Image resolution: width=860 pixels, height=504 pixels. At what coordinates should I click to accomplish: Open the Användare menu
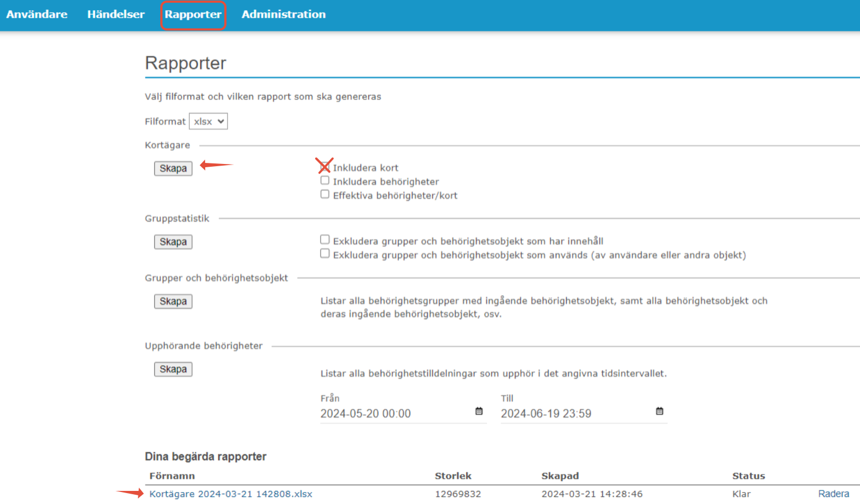(37, 14)
